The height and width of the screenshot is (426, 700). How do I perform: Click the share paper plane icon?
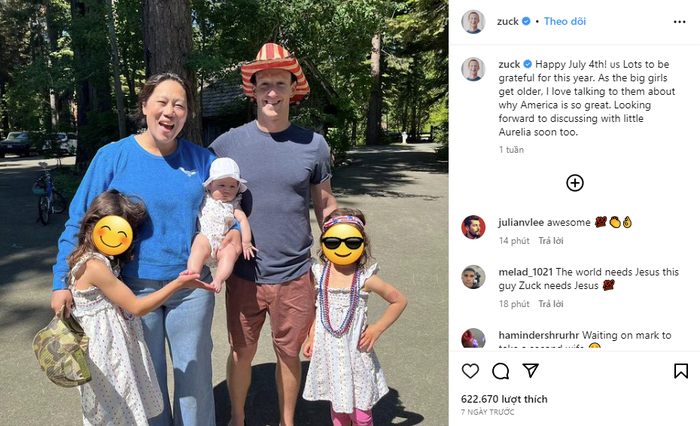tap(530, 370)
